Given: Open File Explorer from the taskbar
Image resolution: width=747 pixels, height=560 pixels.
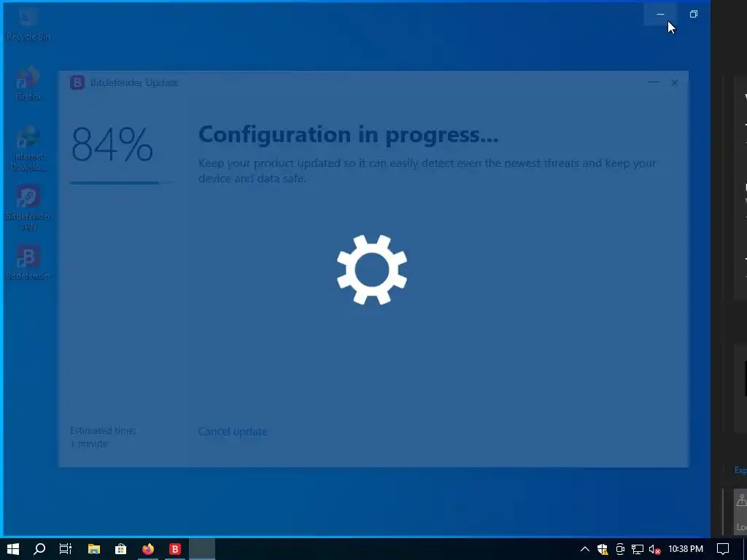Looking at the screenshot, I should [x=94, y=549].
